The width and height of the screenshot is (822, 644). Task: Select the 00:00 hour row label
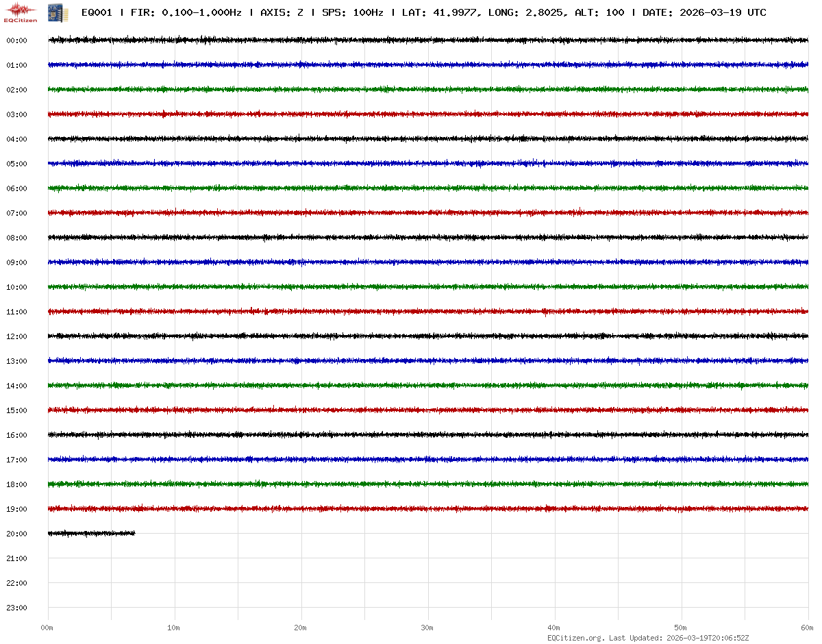(16, 41)
